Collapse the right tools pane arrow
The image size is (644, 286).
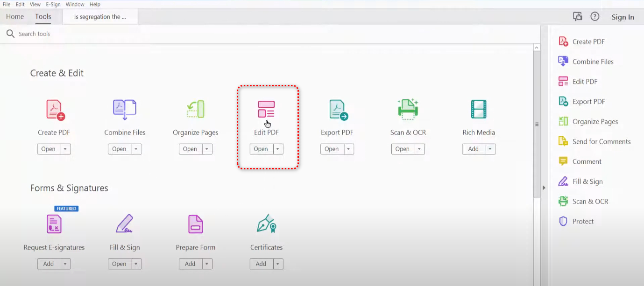543,188
